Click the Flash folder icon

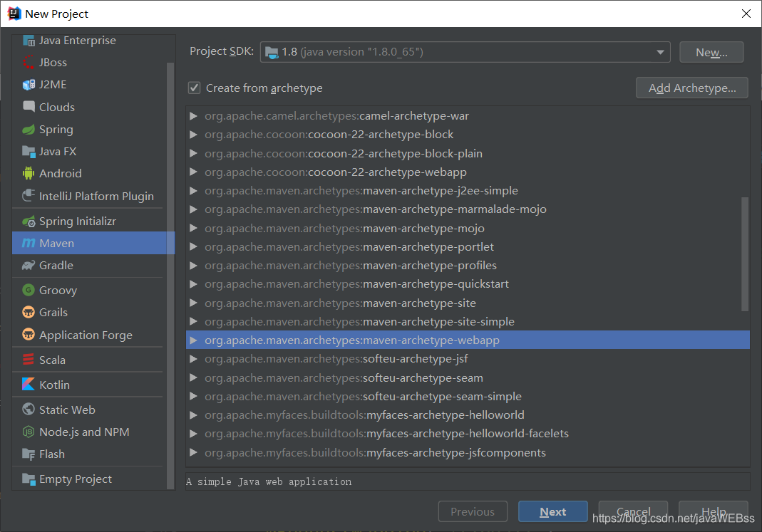(x=29, y=454)
